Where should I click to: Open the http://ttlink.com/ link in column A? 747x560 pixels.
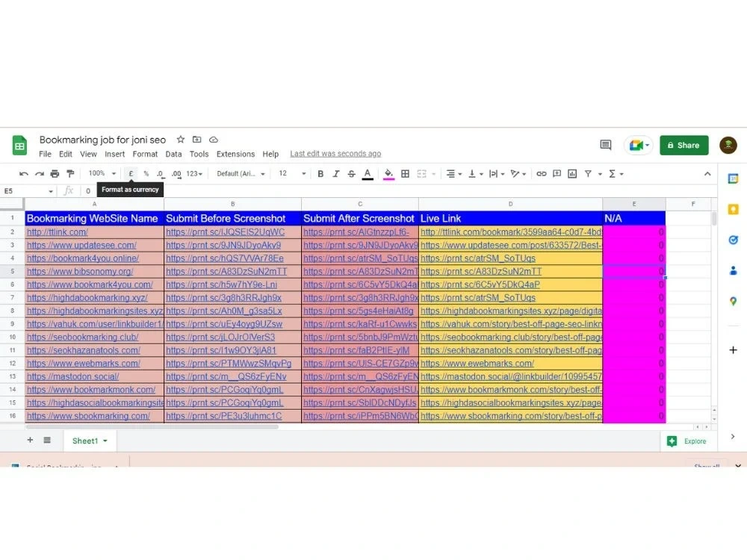(58, 232)
